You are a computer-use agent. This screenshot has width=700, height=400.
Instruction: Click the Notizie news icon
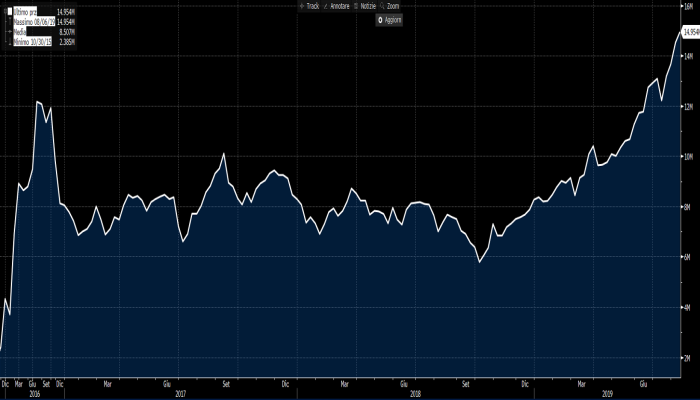point(358,7)
